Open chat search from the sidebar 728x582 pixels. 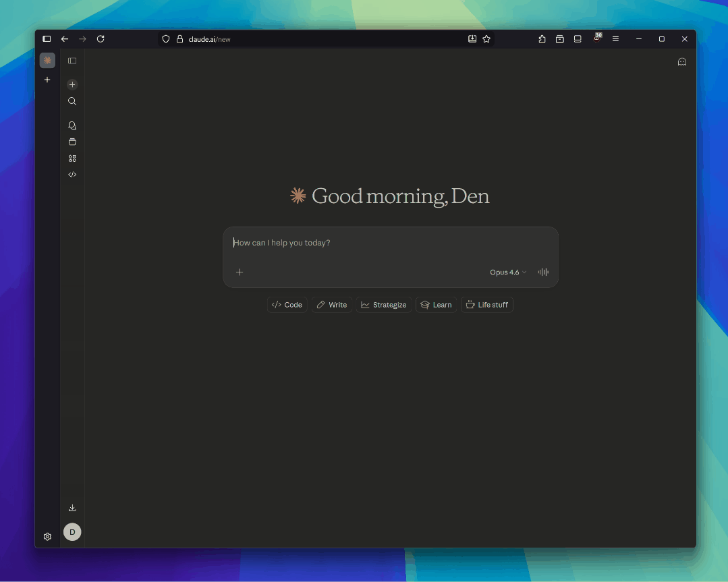tap(72, 101)
